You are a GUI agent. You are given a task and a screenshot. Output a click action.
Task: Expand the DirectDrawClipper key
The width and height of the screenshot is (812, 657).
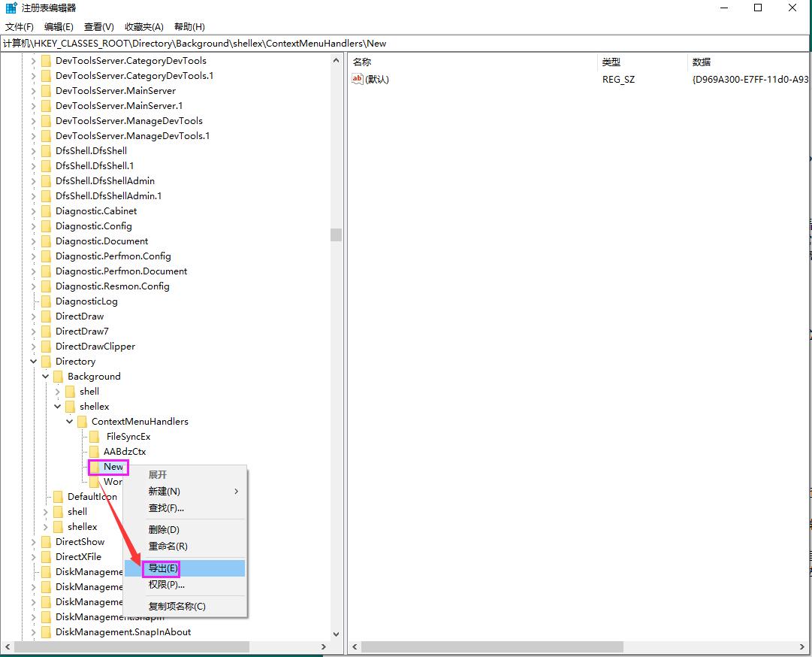click(x=34, y=346)
